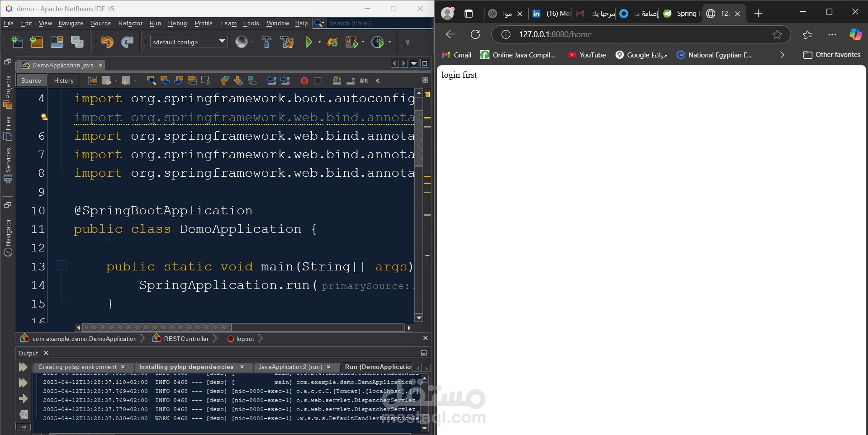
Task: Click the Debug Project icon
Action: 352,42
